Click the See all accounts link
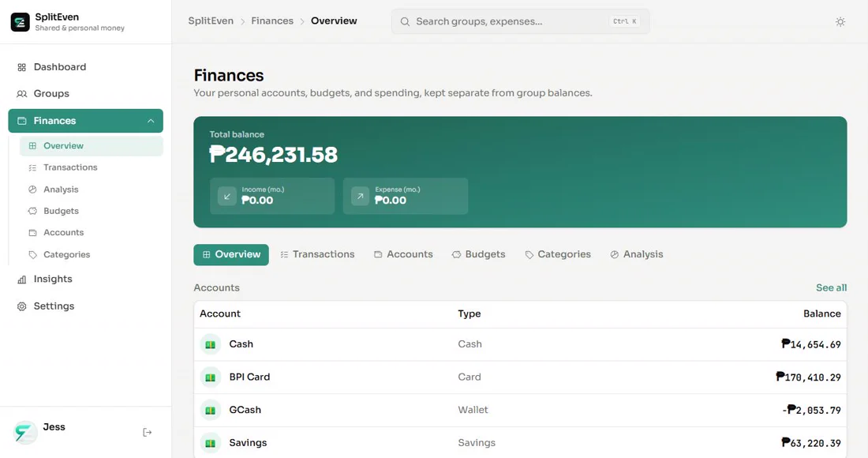The image size is (868, 458). 831,288
